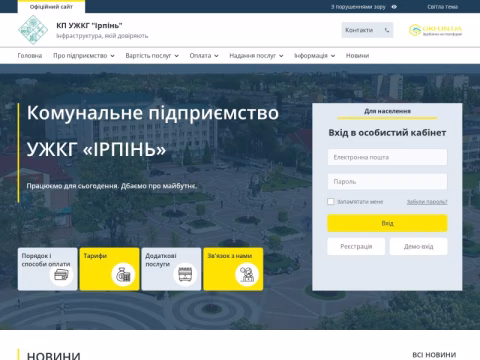Click the phone icon in Контакти button
480x360 pixels.
pyautogui.click(x=387, y=30)
